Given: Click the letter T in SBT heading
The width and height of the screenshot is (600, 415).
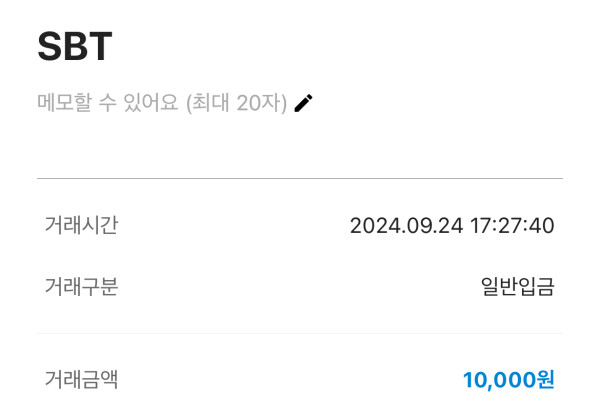Looking at the screenshot, I should click(100, 46).
